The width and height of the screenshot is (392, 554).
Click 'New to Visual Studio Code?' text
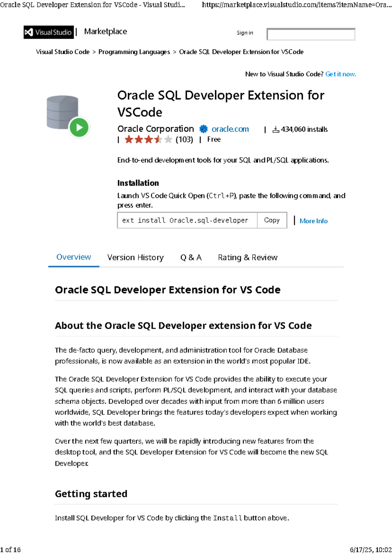click(284, 74)
